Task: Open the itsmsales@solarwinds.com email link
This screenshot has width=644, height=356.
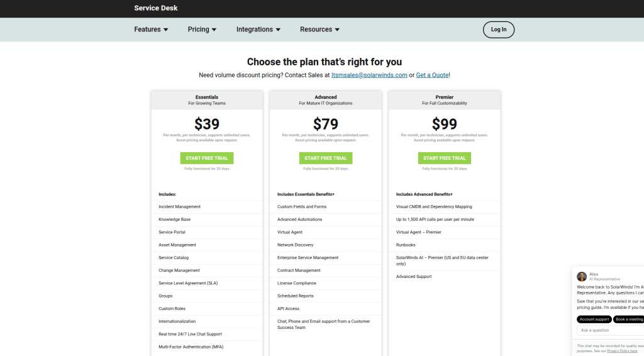Action: [369, 75]
